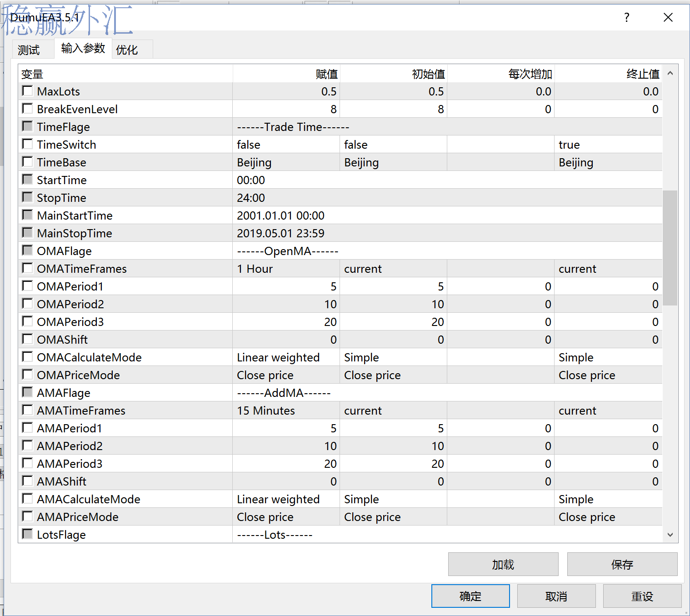This screenshot has height=616, width=690.
Task: Tick the BreakEvenLevel checkbox
Action: point(27,109)
